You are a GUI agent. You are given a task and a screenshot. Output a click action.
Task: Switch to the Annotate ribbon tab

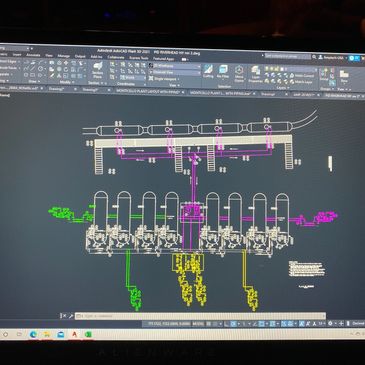pos(33,55)
